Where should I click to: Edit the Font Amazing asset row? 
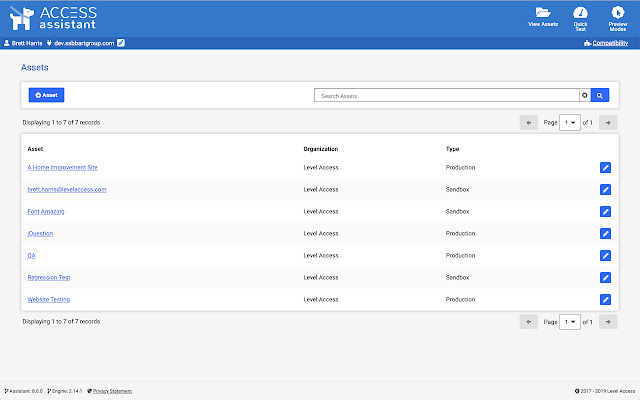point(605,211)
